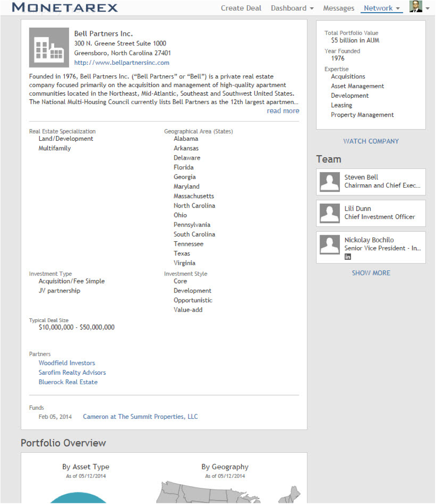Open Nickolay Bochilo's LinkedIn icon
Screen dimensions: 436x504
348,256
